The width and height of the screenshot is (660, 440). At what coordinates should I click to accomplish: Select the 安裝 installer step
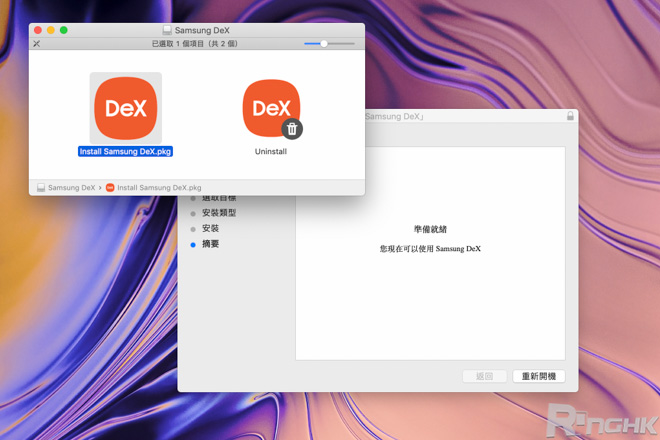[210, 229]
